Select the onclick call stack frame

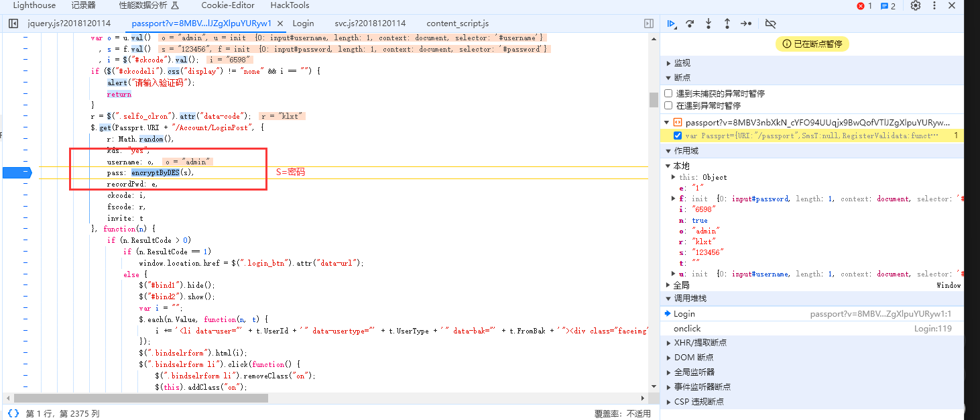click(x=688, y=329)
